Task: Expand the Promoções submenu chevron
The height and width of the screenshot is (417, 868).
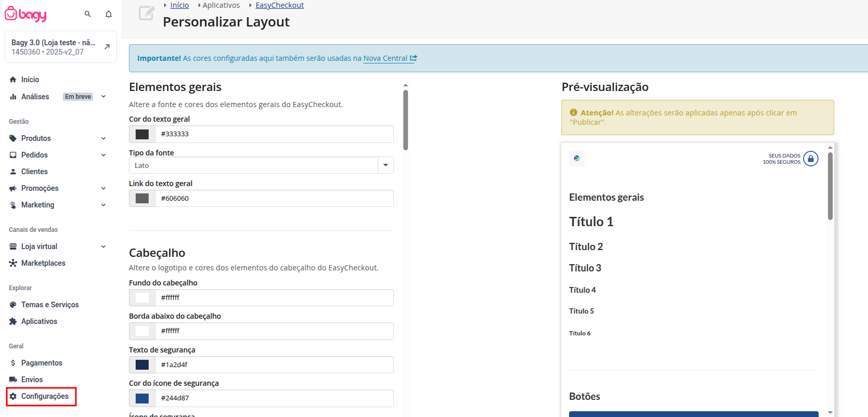Action: 103,188
